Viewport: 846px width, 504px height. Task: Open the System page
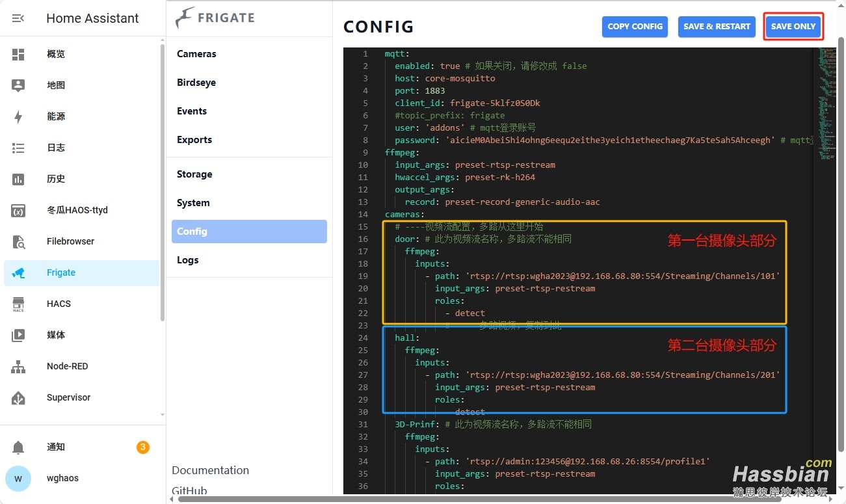(193, 203)
